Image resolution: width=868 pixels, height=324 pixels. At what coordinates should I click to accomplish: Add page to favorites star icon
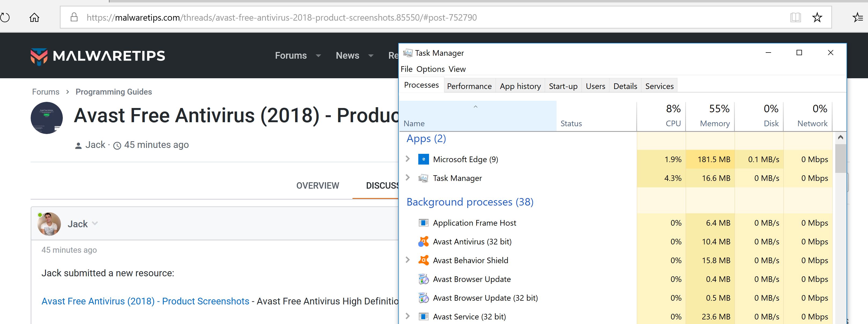pos(817,17)
